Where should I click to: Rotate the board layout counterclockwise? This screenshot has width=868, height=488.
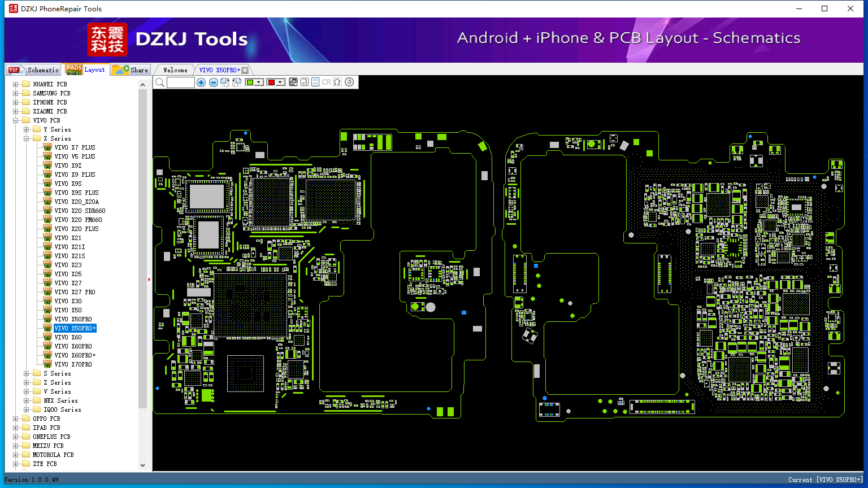click(x=237, y=82)
